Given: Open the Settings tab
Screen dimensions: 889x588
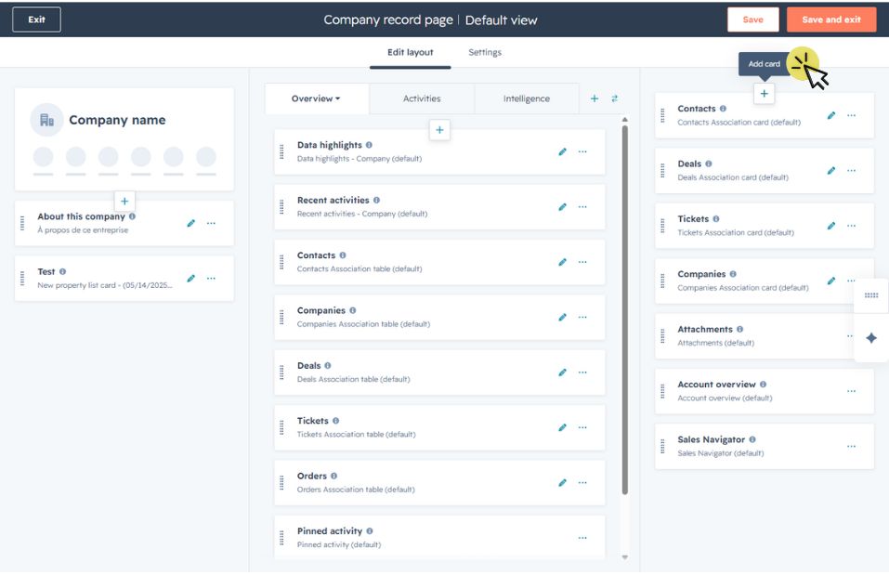Looking at the screenshot, I should tap(485, 52).
